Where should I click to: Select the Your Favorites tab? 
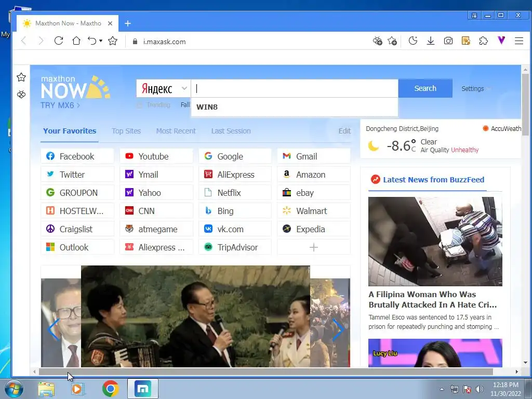(x=70, y=131)
